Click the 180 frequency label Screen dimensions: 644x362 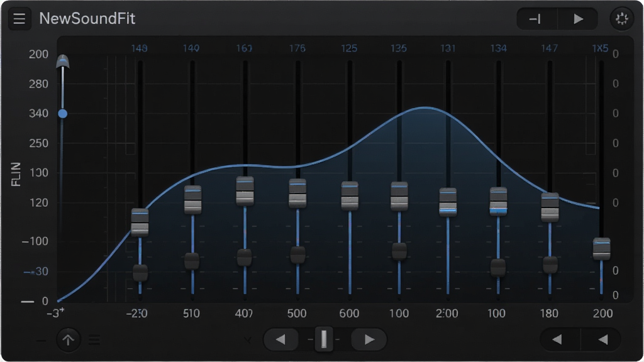click(549, 314)
